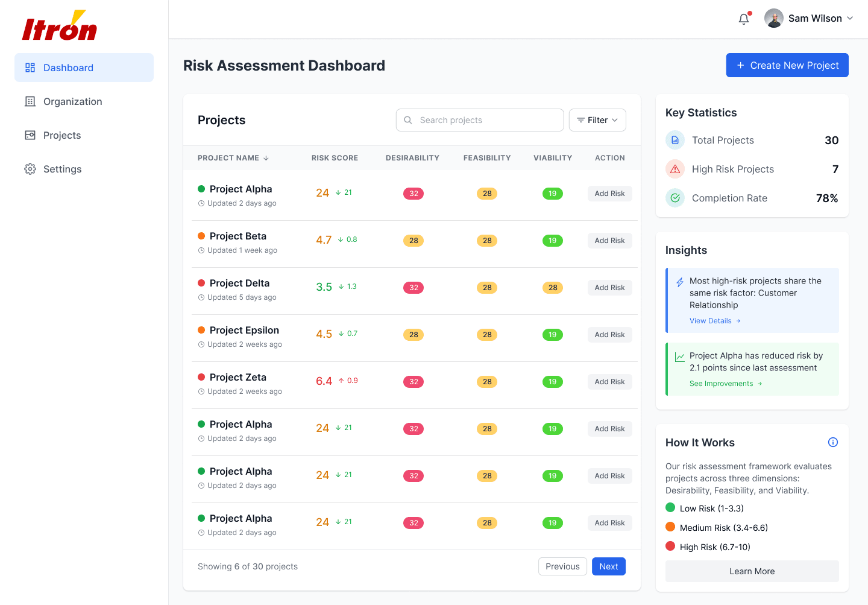
Task: Click the Feasibility column header
Action: [x=487, y=158]
